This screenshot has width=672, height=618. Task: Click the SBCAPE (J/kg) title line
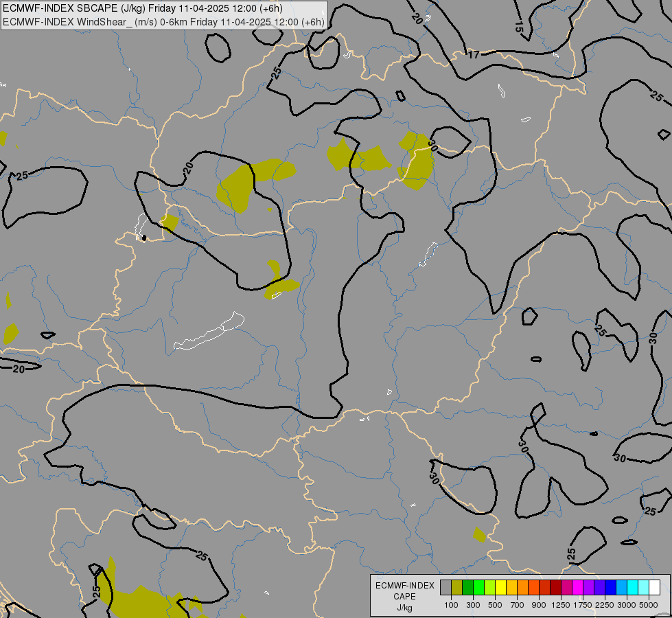pyautogui.click(x=143, y=8)
